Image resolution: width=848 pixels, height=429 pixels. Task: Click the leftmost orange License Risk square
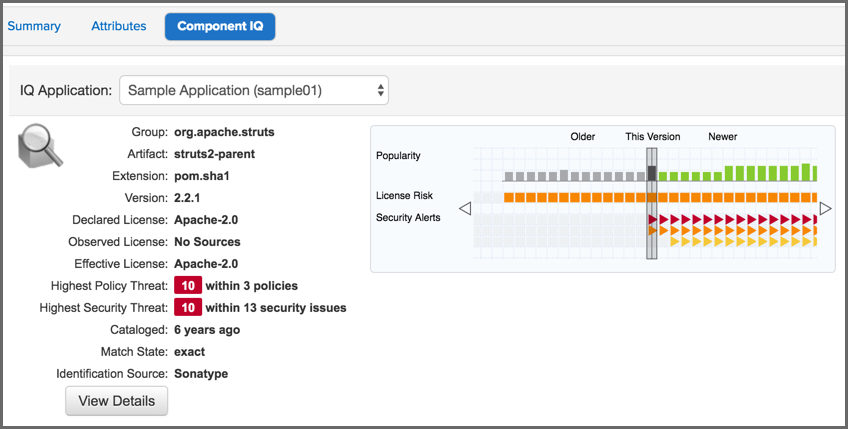point(509,197)
